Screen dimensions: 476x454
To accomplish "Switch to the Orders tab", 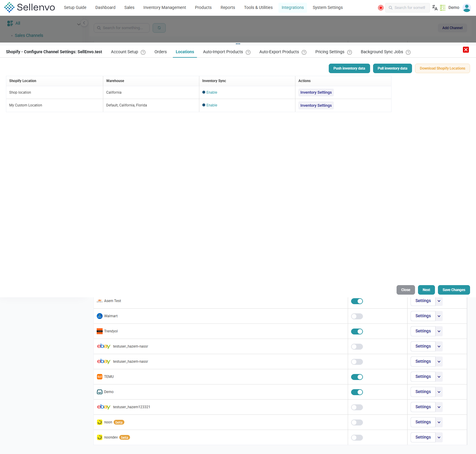I will [161, 52].
